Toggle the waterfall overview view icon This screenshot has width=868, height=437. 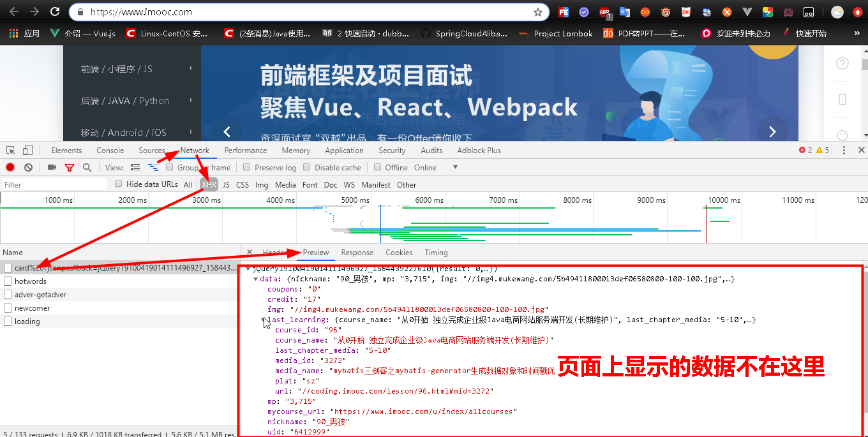click(153, 167)
